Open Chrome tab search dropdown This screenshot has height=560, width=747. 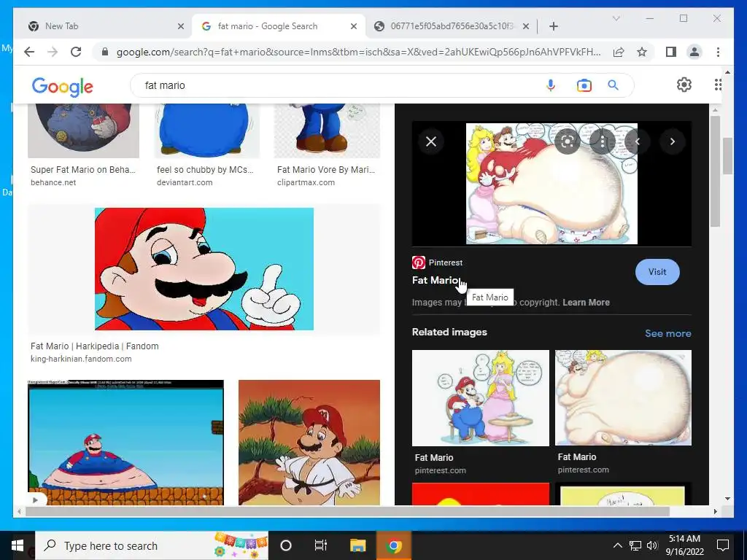click(x=616, y=18)
